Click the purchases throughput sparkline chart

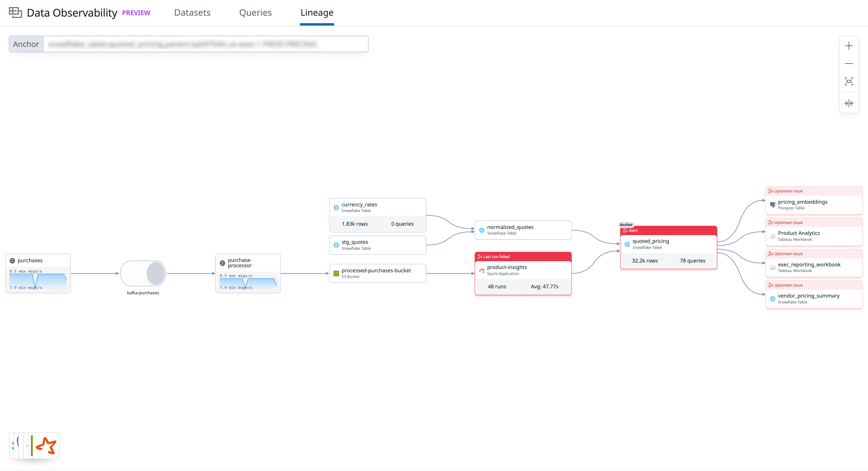coord(37,279)
